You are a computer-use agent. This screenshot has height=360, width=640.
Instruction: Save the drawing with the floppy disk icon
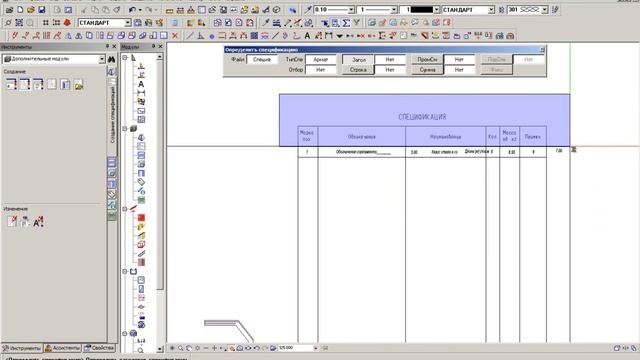tap(41, 9)
